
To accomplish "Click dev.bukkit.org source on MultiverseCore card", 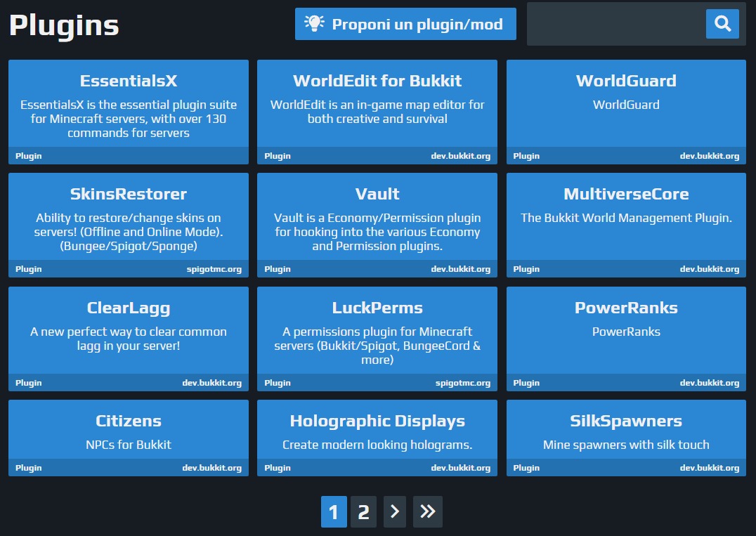I will [x=710, y=270].
